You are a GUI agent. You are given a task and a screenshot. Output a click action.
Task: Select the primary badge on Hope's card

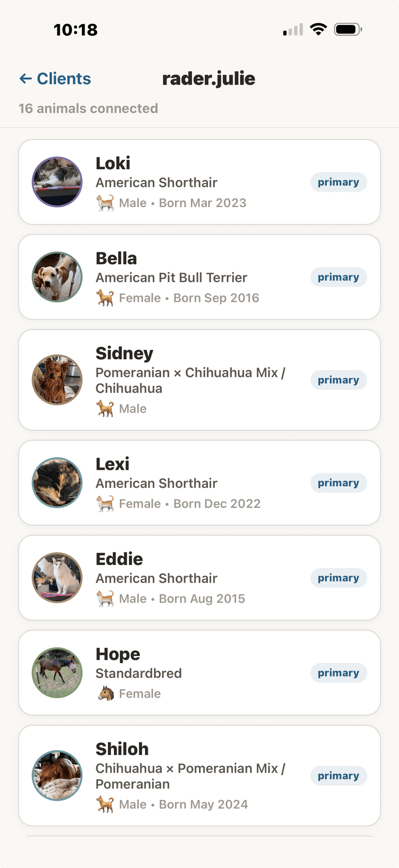[338, 673]
